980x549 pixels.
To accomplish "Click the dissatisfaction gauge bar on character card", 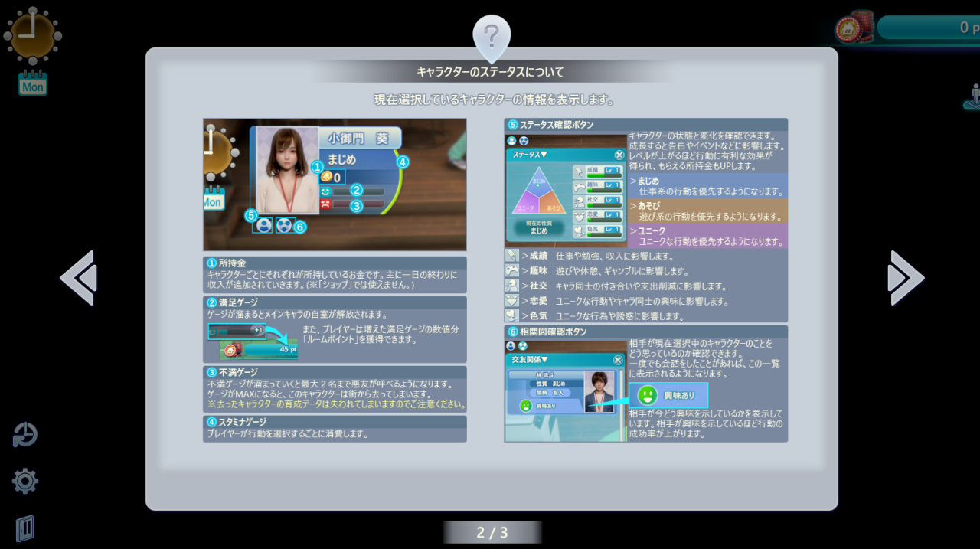I will click(x=358, y=204).
